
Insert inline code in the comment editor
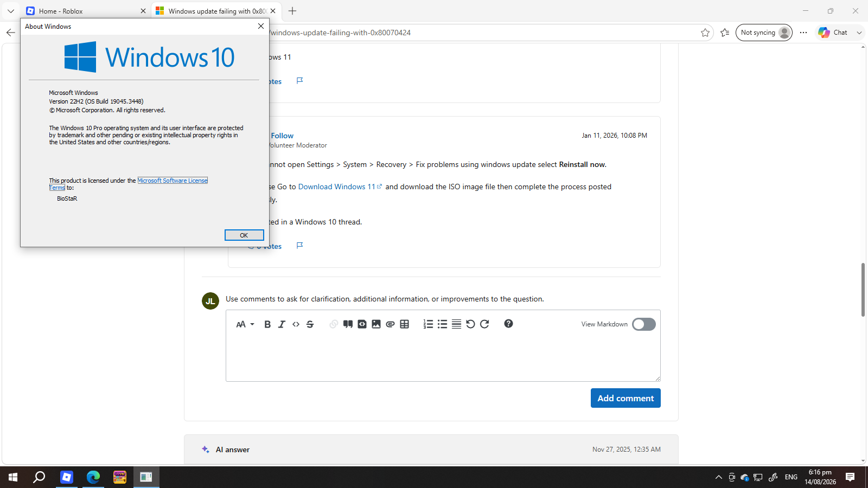click(x=296, y=324)
